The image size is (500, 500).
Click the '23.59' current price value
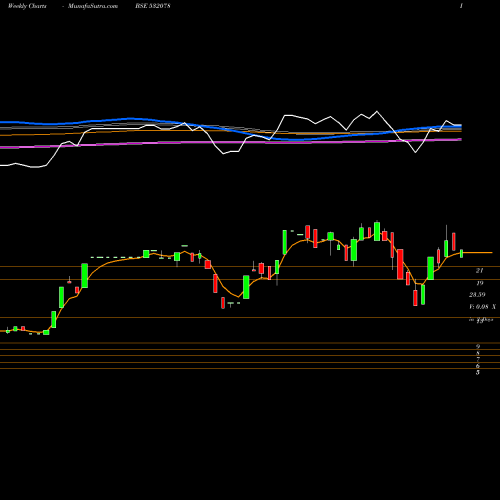click(x=477, y=295)
